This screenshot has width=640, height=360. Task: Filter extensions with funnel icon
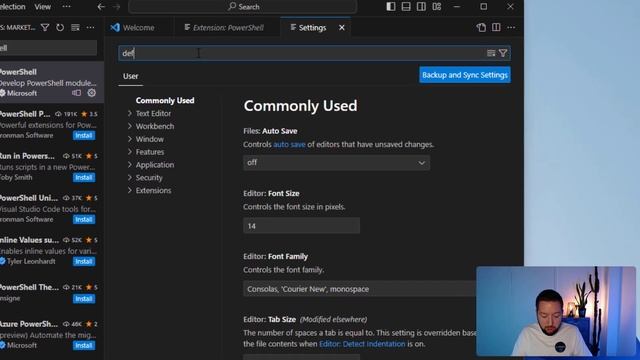click(x=45, y=27)
